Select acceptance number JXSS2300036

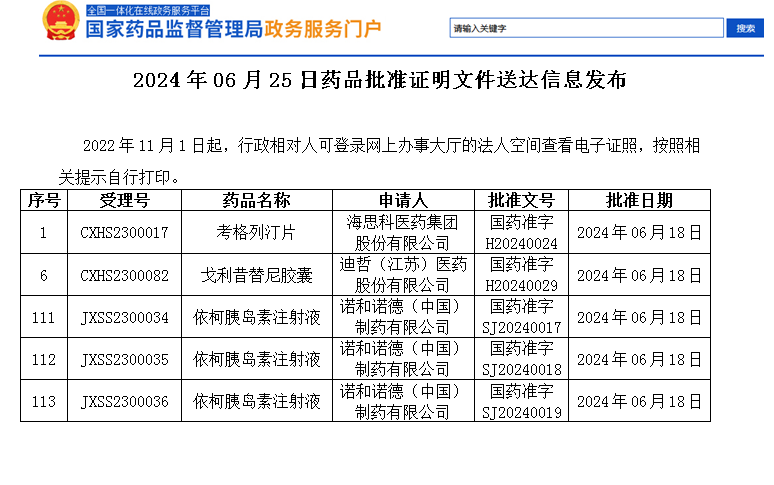(x=124, y=401)
